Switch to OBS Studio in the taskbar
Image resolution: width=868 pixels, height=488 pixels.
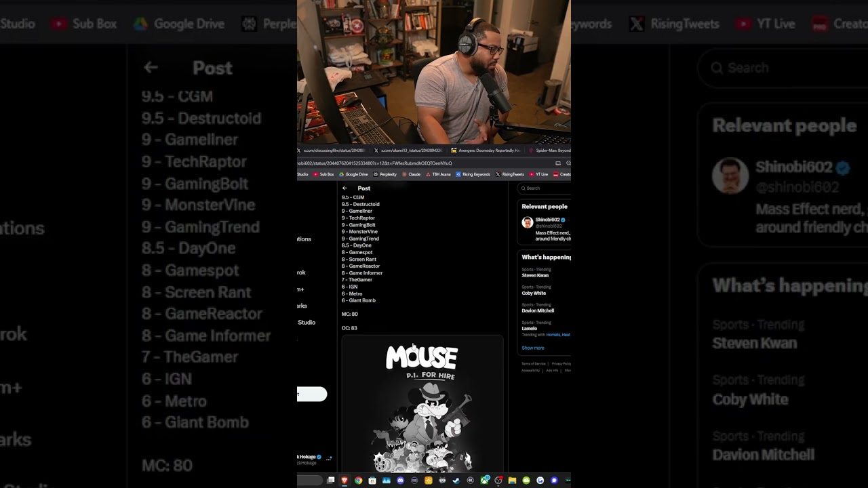click(498, 481)
